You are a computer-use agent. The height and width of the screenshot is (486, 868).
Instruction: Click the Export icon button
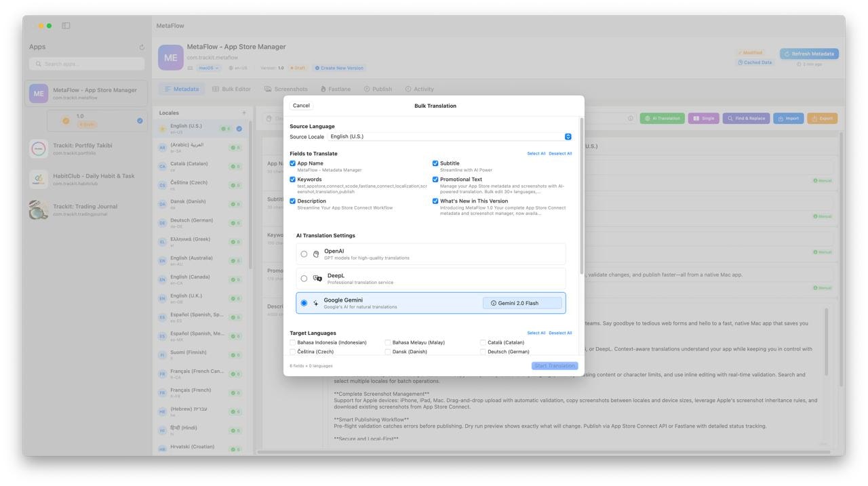pos(823,117)
